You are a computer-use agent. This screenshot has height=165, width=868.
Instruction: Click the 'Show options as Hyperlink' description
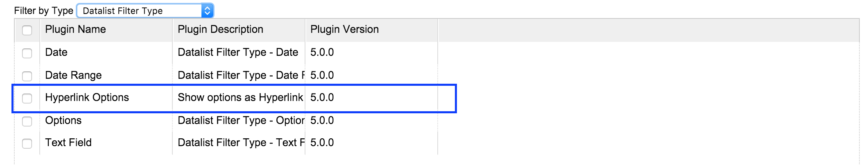click(240, 98)
